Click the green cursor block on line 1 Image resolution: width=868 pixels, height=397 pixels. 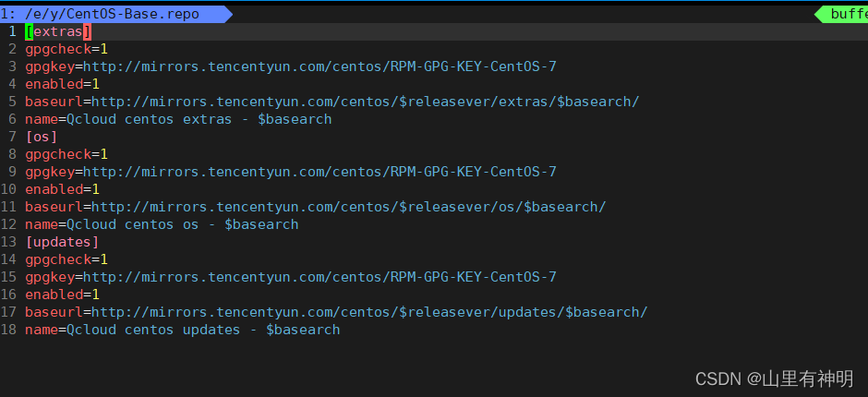pyautogui.click(x=29, y=32)
